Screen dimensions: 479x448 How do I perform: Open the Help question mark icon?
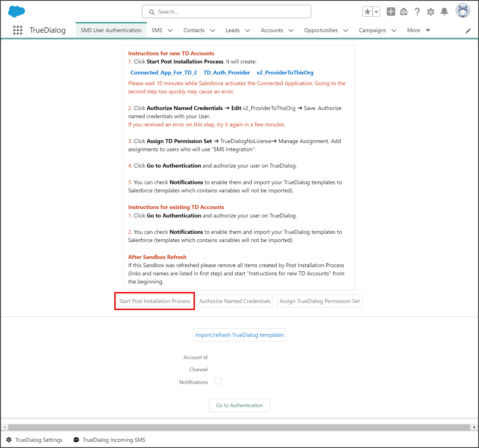pyautogui.click(x=417, y=12)
